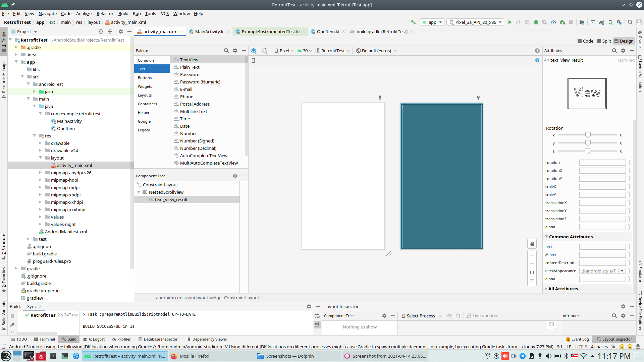Switch to the MainActivity.kt tab
644x362 pixels.
[x=210, y=32]
